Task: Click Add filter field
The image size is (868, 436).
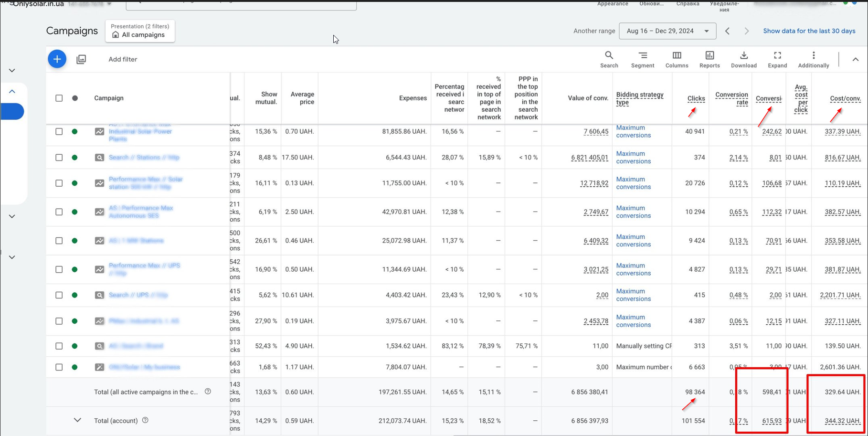Action: 123,59
